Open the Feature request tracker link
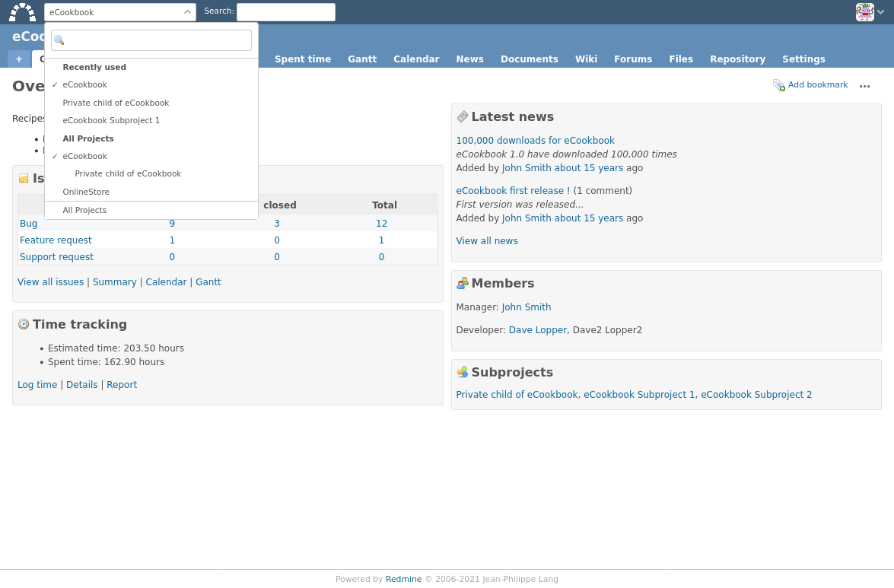Screen dimensions: 894x588 pos(56,240)
